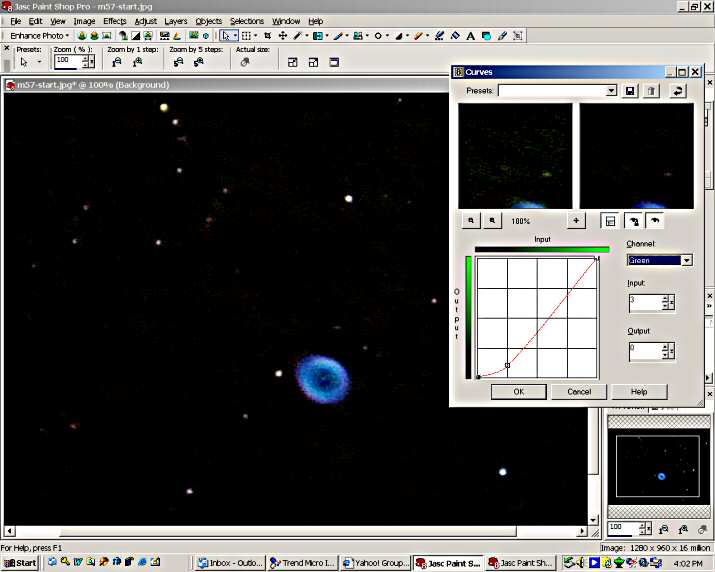Click the navigate crosshair button in Curves
The height and width of the screenshot is (572, 715).
(x=576, y=220)
